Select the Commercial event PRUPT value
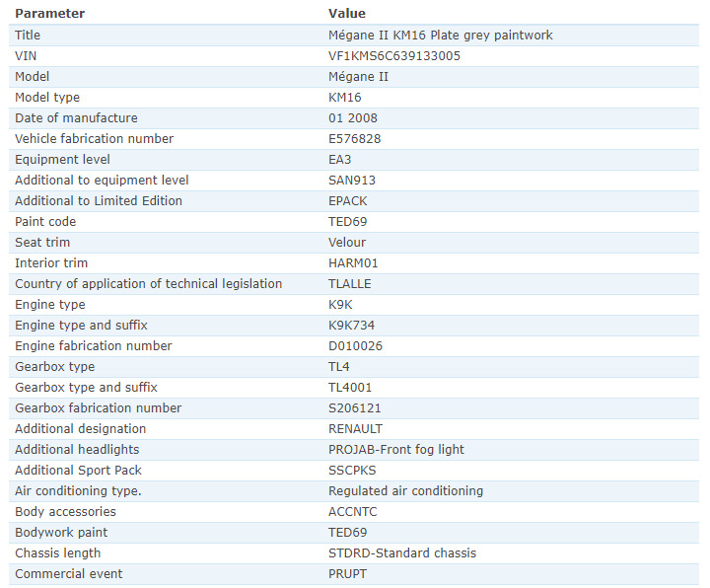Viewport: 710px width, 588px height. point(347,574)
